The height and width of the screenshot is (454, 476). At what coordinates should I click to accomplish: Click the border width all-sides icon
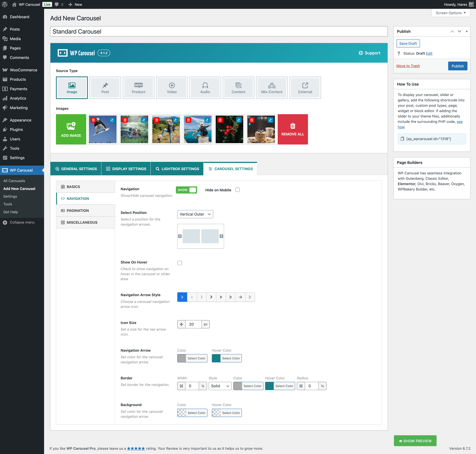pyautogui.click(x=181, y=386)
